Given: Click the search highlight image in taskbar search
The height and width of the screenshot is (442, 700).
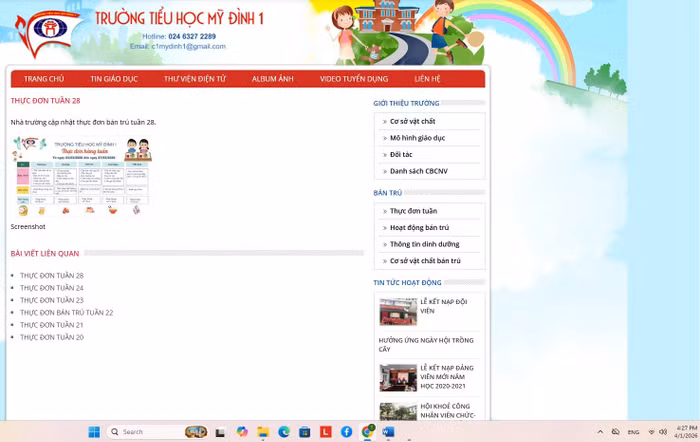Looking at the screenshot, I should (x=196, y=432).
